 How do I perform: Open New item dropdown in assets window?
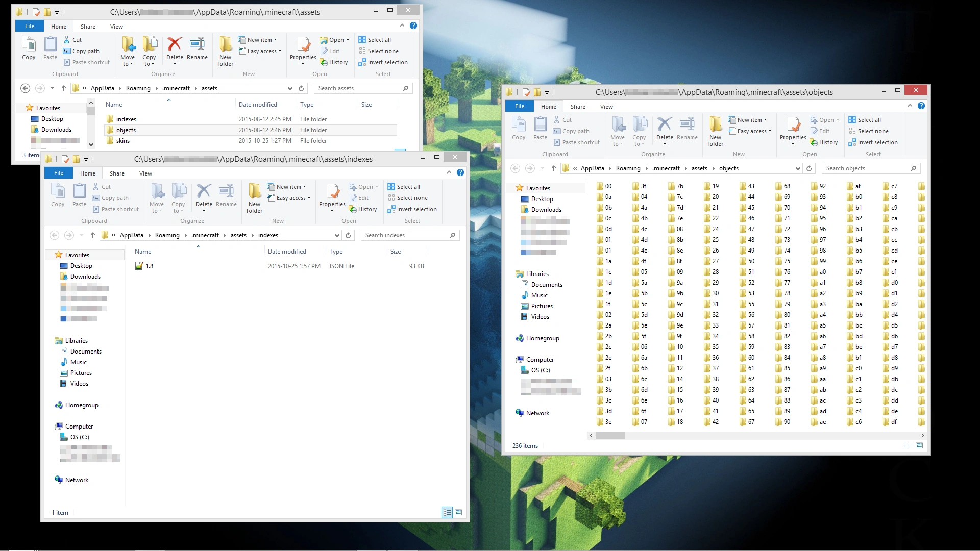pos(262,40)
